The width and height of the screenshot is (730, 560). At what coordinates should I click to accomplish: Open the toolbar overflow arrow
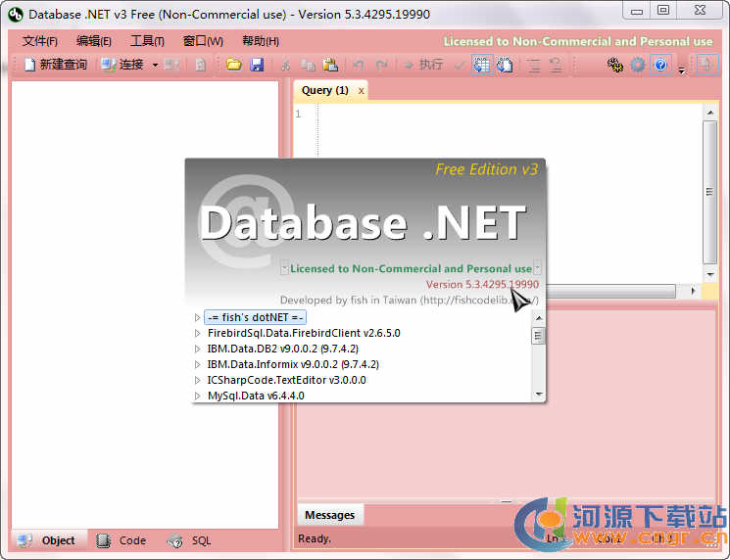click(x=682, y=70)
